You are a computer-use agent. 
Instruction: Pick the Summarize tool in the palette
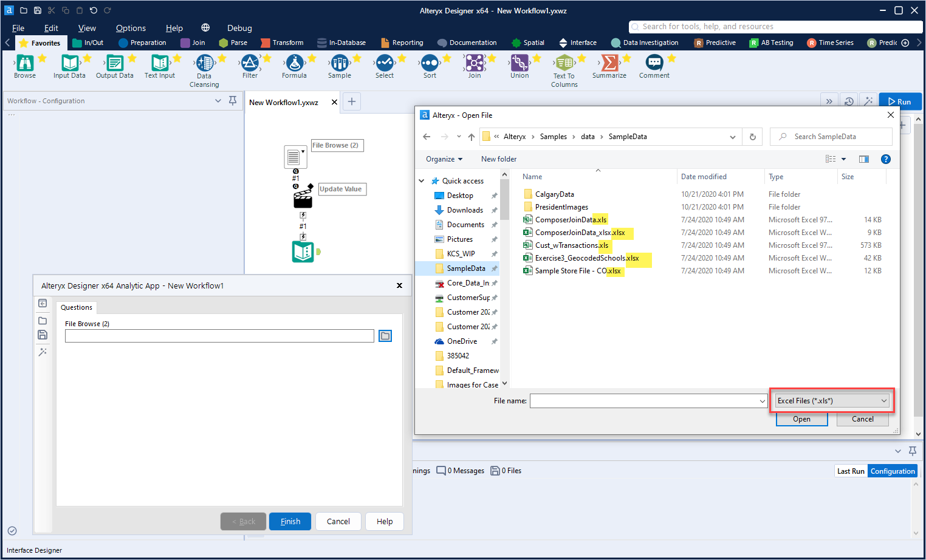609,63
